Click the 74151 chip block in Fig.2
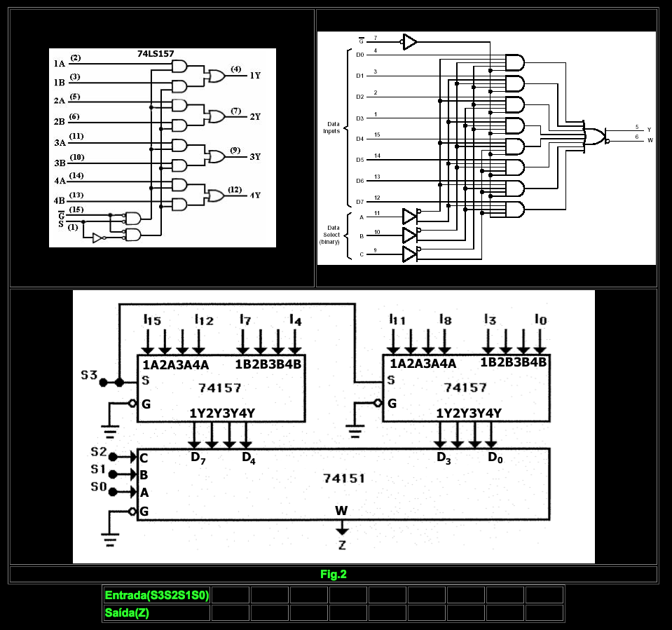This screenshot has width=672, height=630. (343, 484)
